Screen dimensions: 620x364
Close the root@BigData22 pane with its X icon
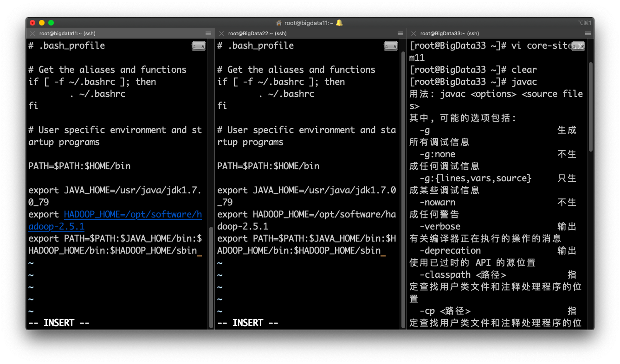click(221, 33)
